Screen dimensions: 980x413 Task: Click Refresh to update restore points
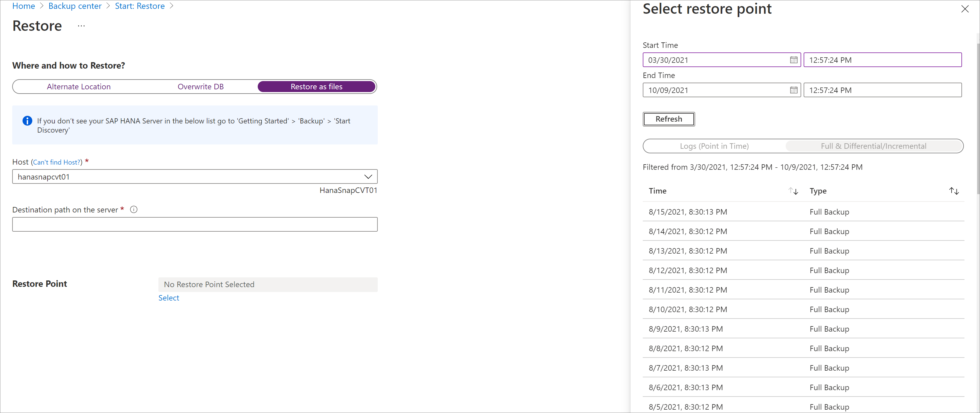(x=668, y=119)
